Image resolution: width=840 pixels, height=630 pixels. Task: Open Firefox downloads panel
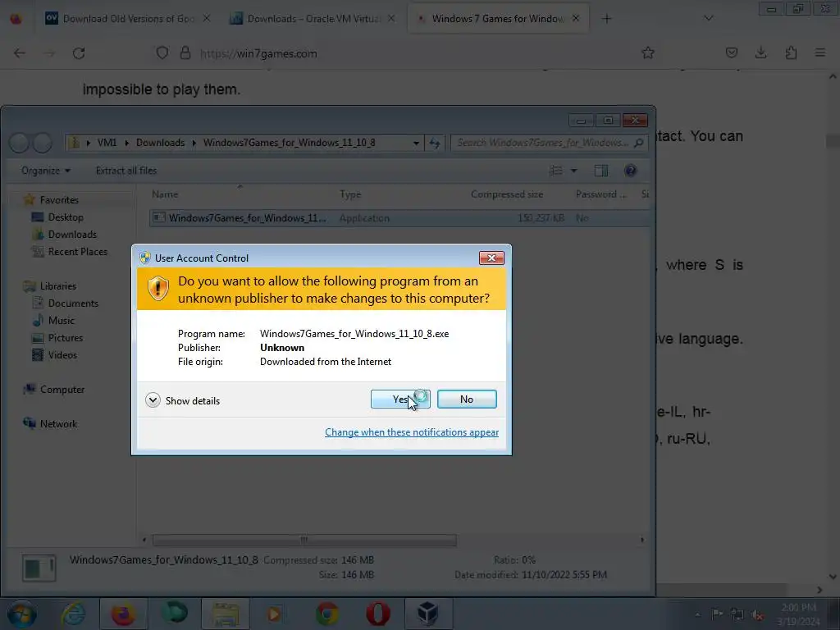click(760, 52)
